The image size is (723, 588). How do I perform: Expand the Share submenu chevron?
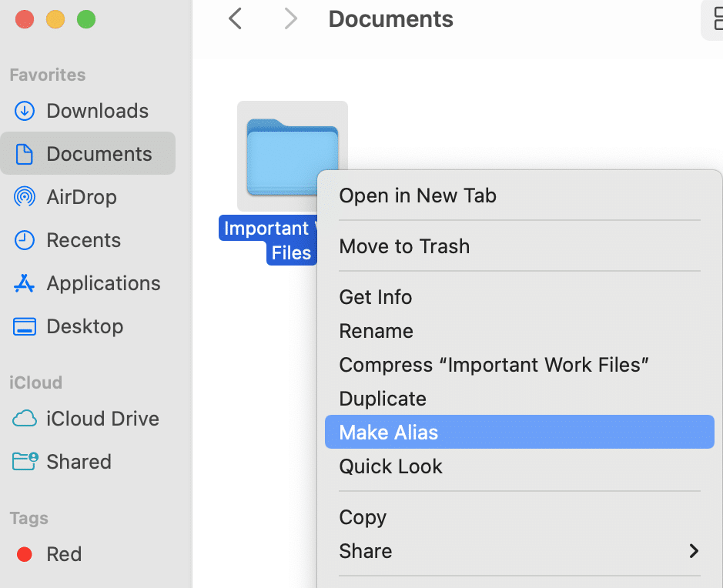tap(694, 551)
